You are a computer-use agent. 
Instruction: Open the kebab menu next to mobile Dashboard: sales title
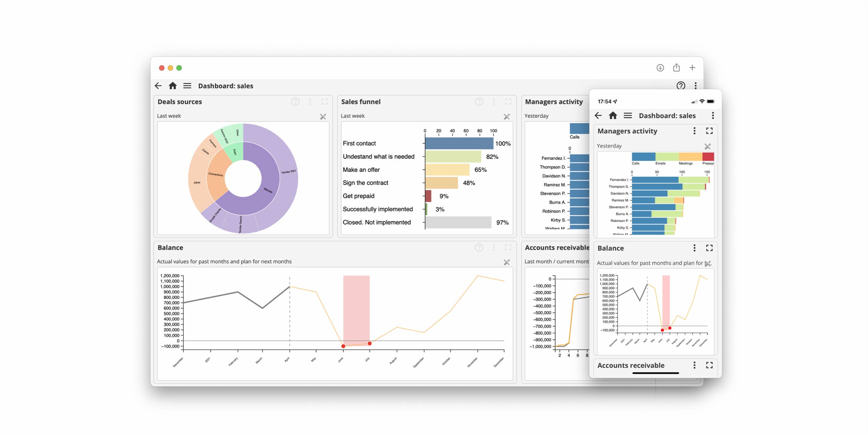[713, 115]
